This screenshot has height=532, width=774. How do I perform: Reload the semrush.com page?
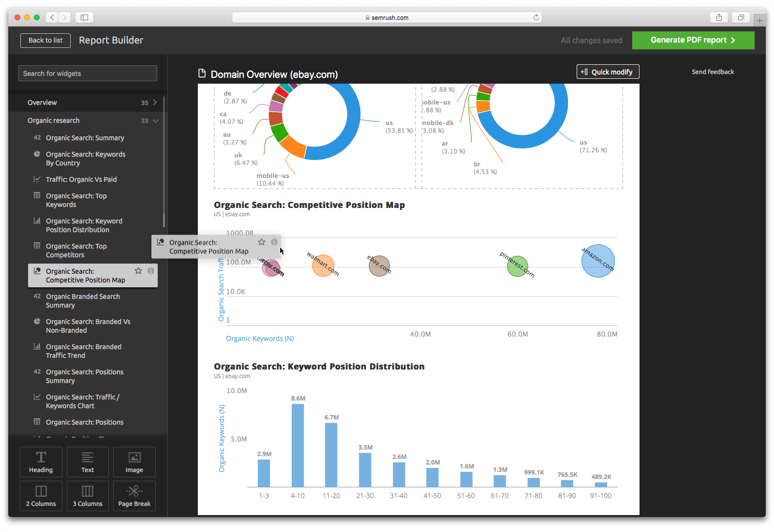(536, 17)
